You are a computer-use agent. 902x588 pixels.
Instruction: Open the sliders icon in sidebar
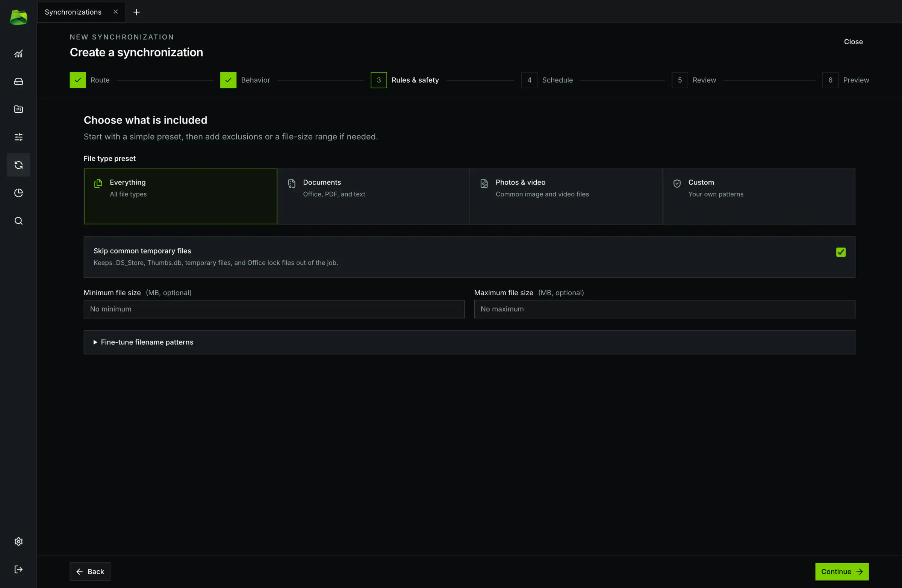coord(18,137)
